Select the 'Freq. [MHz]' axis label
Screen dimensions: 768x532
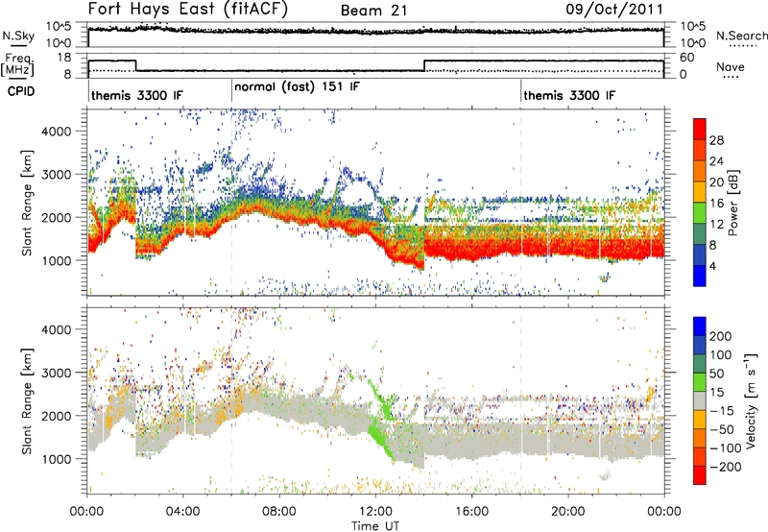pyautogui.click(x=18, y=65)
